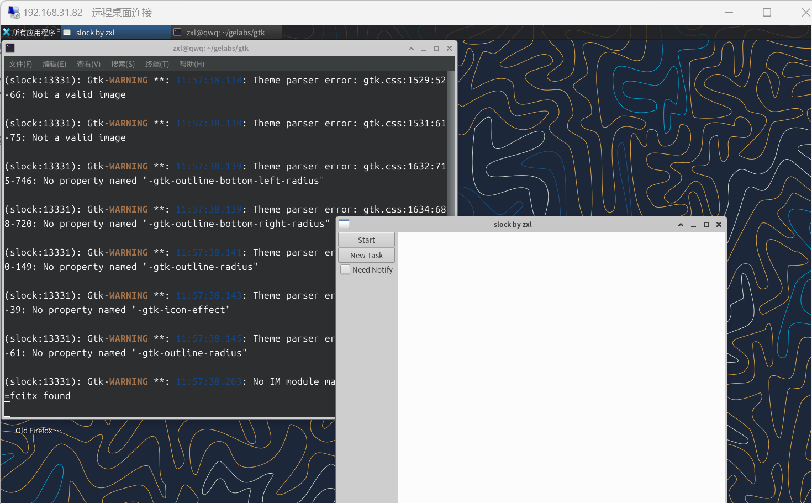Image resolution: width=812 pixels, height=504 pixels.
Task: Maximize the remote desktop connection window
Action: (x=767, y=12)
